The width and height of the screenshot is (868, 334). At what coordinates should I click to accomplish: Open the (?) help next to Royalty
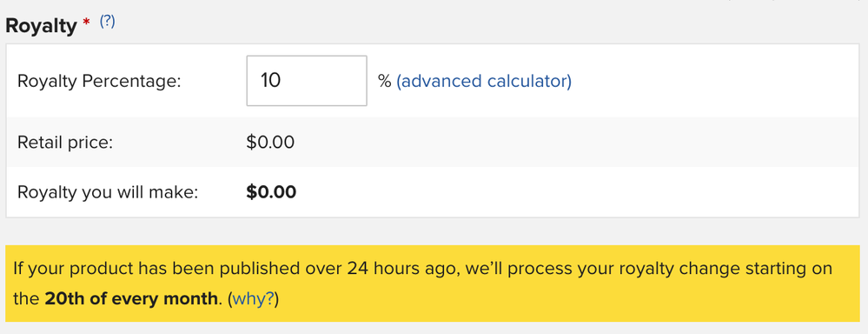[x=107, y=22]
